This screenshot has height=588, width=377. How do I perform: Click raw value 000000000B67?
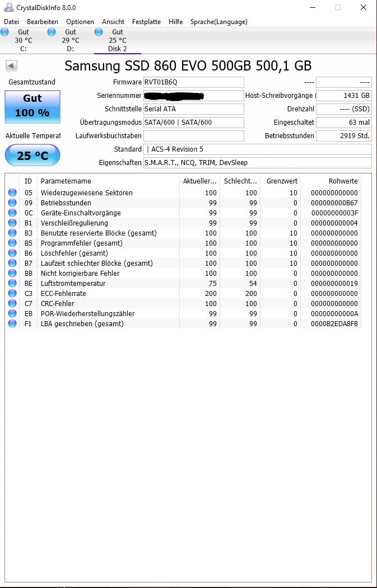pos(334,203)
